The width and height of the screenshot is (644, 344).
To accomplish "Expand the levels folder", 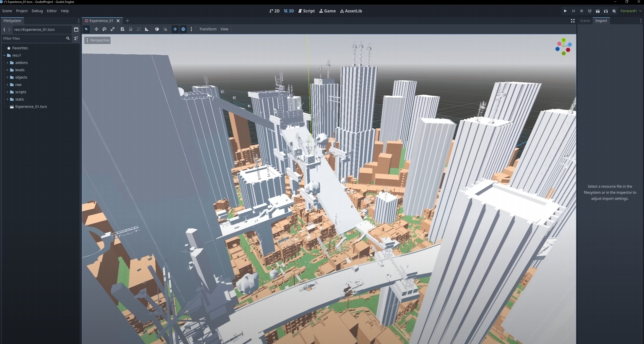I will [x=8, y=70].
